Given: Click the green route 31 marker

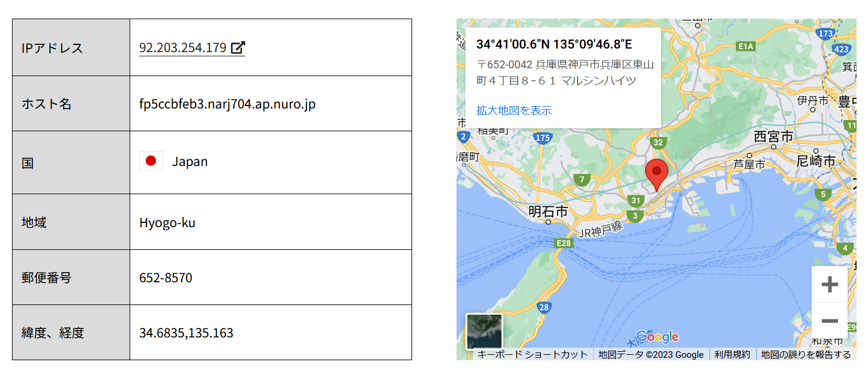Looking at the screenshot, I should pos(637,201).
